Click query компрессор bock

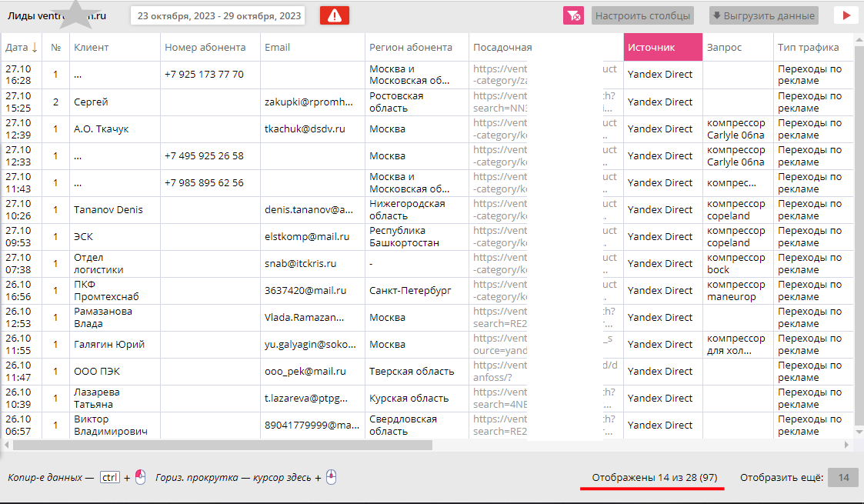click(736, 264)
